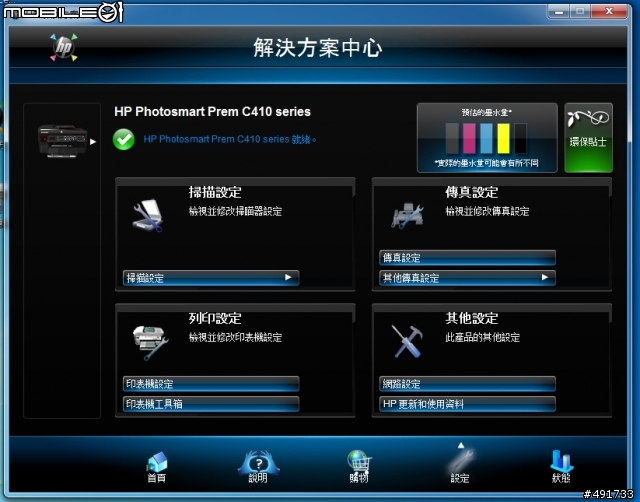
Task: Click the 傳真設定 button
Action: click(467, 258)
